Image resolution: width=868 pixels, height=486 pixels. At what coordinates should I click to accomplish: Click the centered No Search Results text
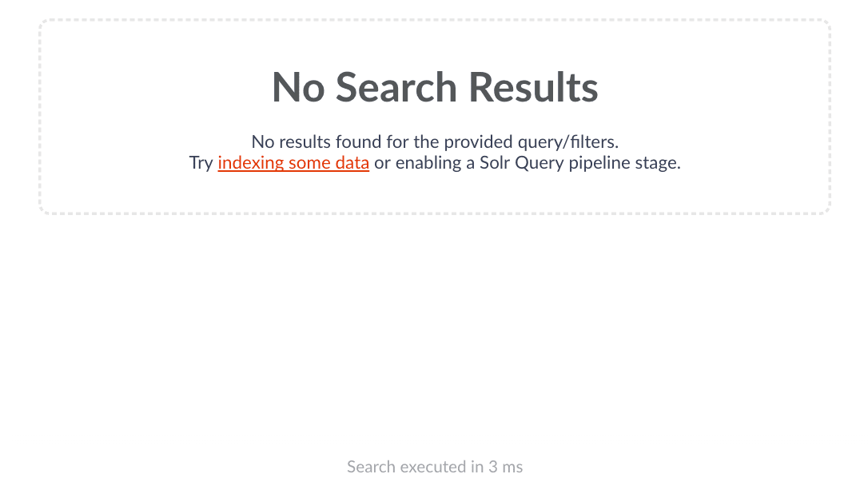[435, 88]
